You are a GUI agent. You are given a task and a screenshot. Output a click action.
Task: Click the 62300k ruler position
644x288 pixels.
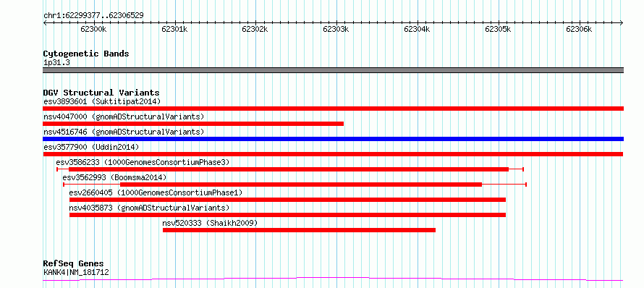pyautogui.click(x=93, y=29)
